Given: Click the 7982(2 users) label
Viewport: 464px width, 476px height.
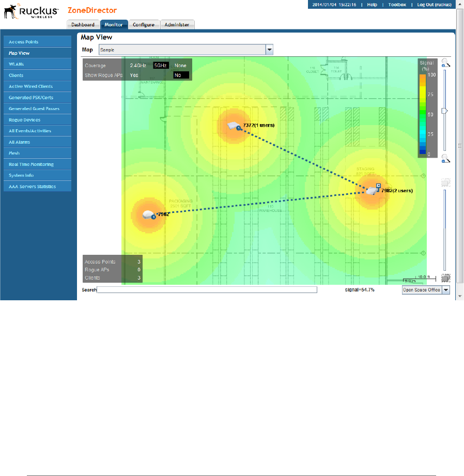Looking at the screenshot, I should (397, 191).
